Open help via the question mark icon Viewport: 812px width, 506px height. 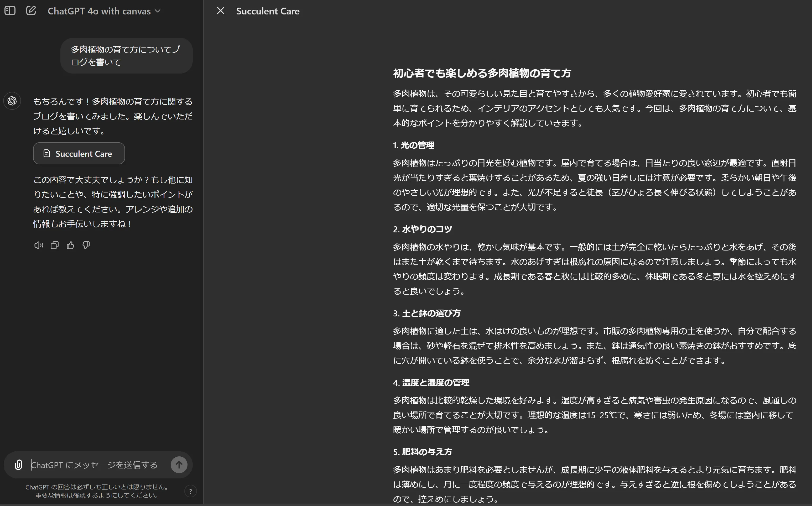point(191,491)
